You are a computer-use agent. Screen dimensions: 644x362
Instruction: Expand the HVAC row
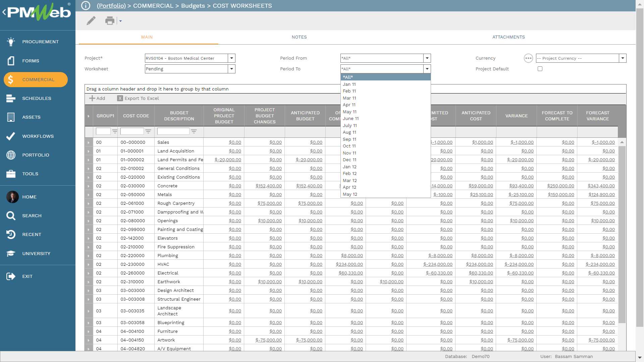[89, 264]
